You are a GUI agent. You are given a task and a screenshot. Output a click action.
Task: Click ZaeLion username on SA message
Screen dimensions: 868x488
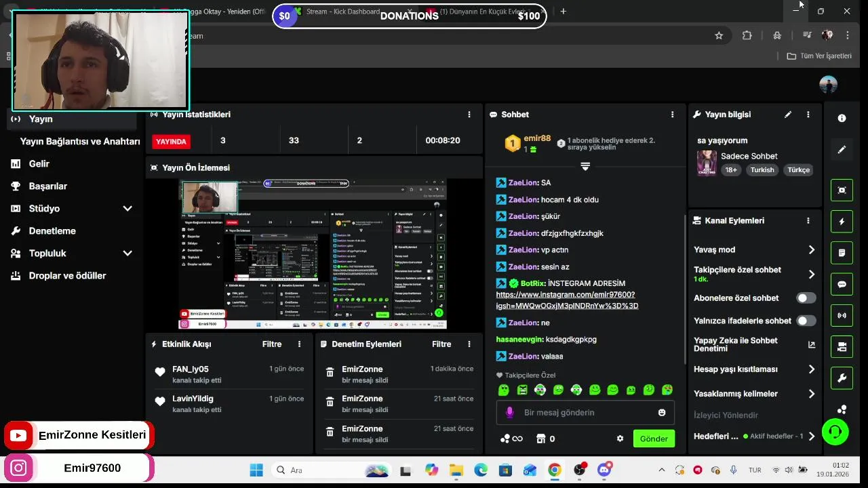point(522,182)
